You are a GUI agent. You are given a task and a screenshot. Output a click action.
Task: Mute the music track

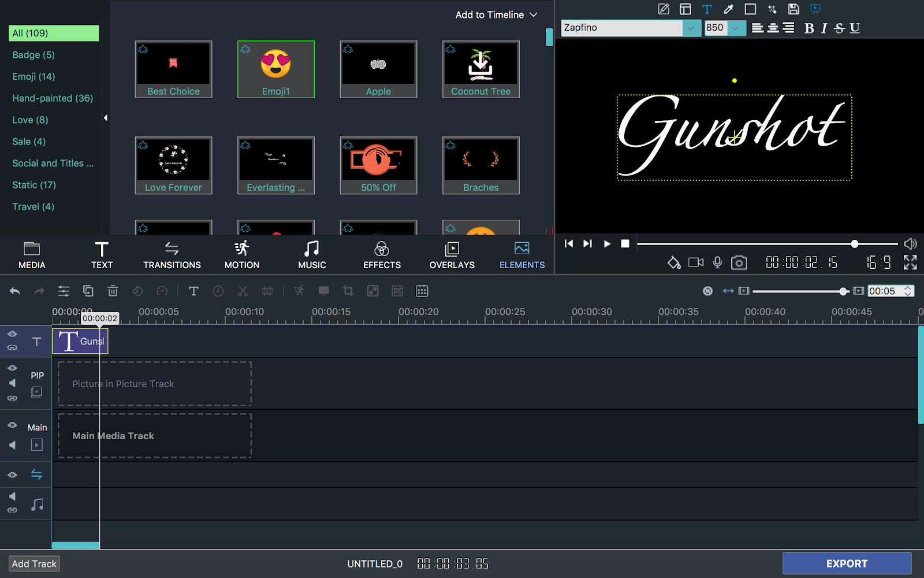coord(12,497)
